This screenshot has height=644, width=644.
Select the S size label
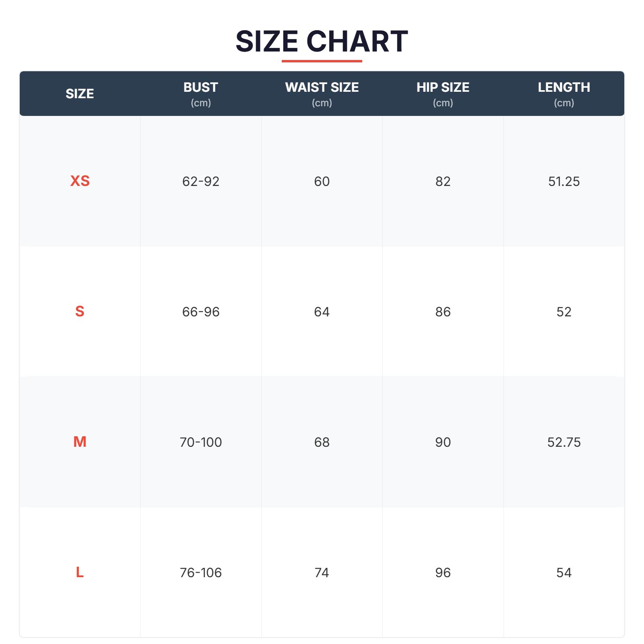(x=80, y=312)
